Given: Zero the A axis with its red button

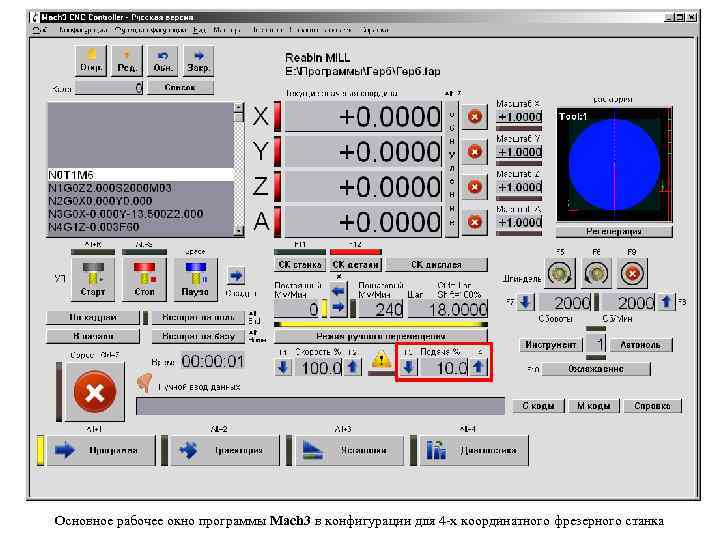Looking at the screenshot, I should pos(474,222).
